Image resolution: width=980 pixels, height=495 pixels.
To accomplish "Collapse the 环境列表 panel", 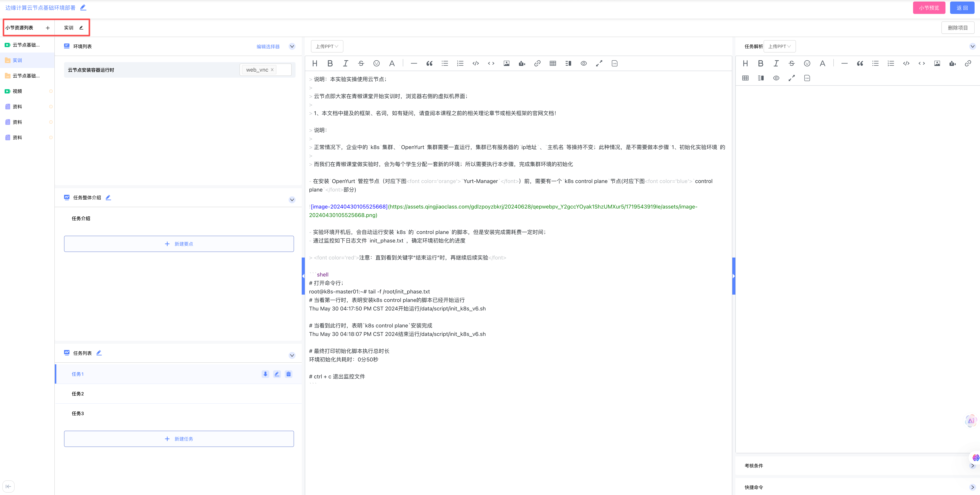I will [292, 46].
